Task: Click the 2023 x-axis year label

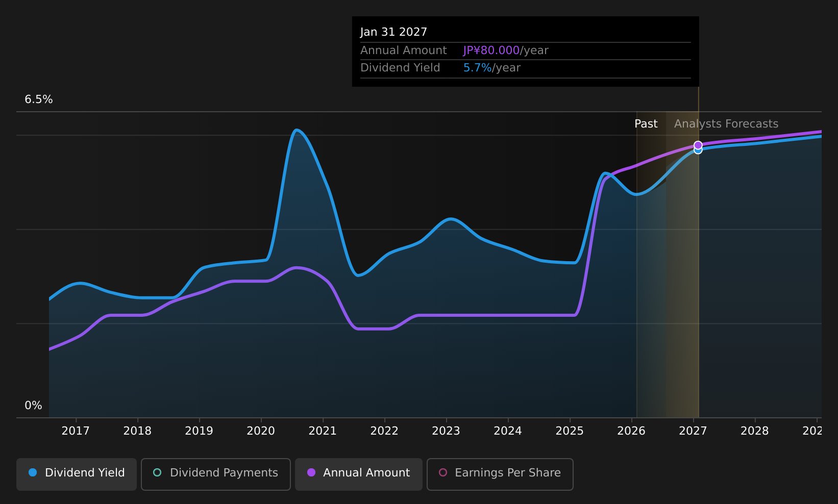Action: (x=446, y=431)
